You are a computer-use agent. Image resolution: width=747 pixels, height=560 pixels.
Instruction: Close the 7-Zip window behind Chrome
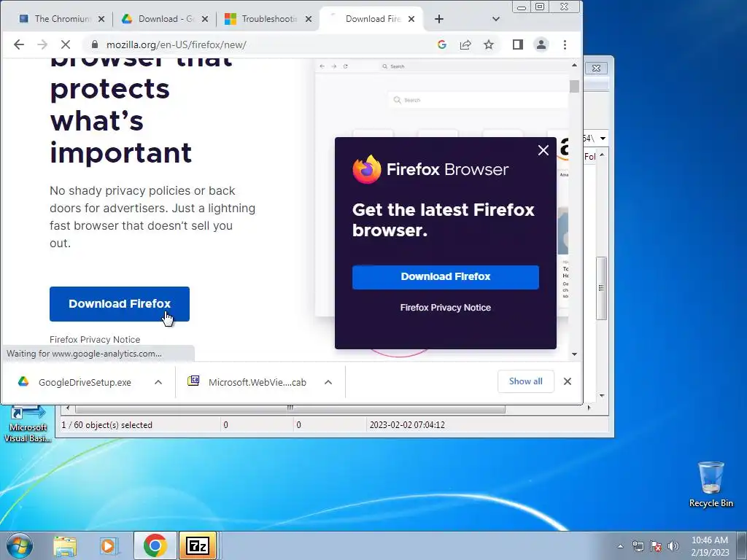[x=596, y=68]
